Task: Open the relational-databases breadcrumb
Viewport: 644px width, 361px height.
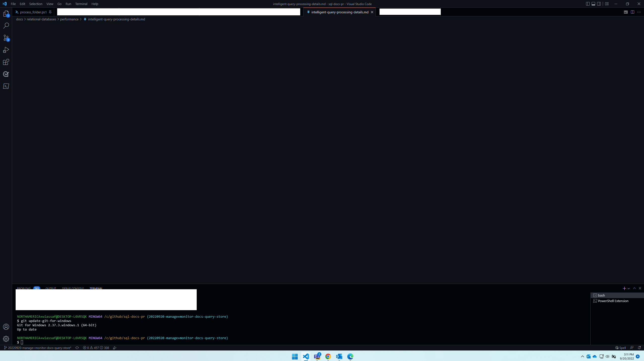Action: pyautogui.click(x=41, y=19)
